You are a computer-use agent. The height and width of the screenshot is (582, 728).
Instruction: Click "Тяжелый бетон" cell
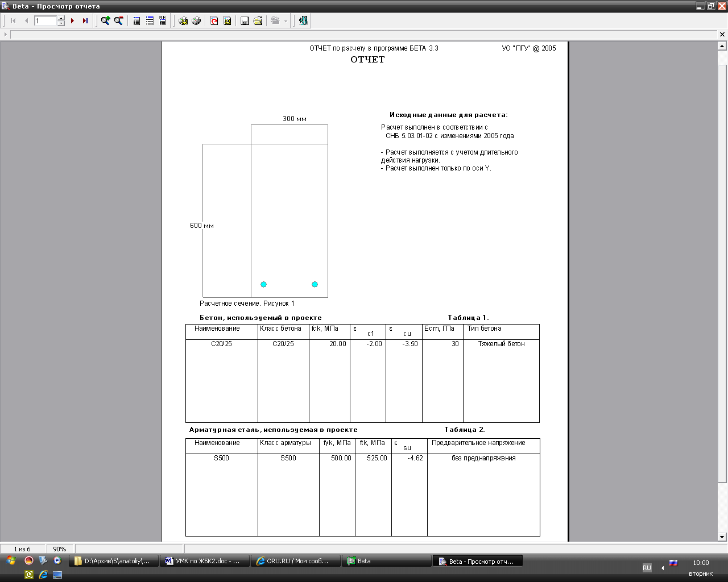501,344
